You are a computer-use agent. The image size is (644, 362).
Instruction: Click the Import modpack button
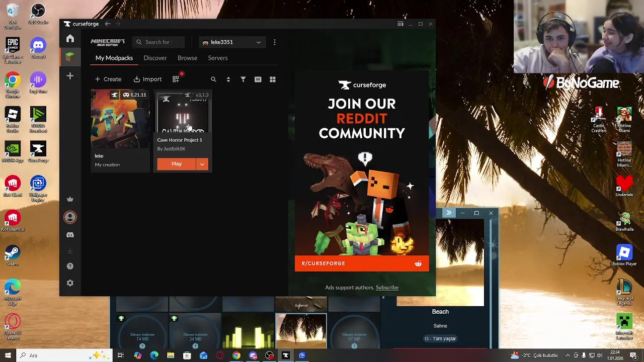tap(147, 79)
